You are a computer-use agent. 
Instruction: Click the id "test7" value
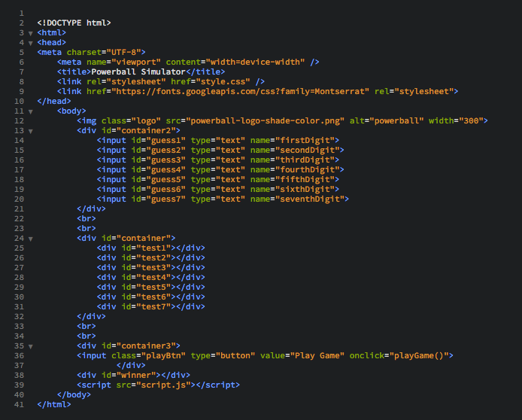(153, 307)
